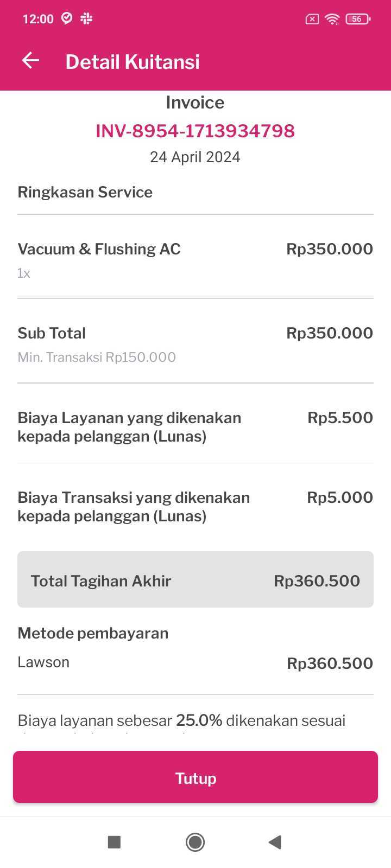
Task: Tap the Detail Kuitansi header title
Action: (133, 62)
